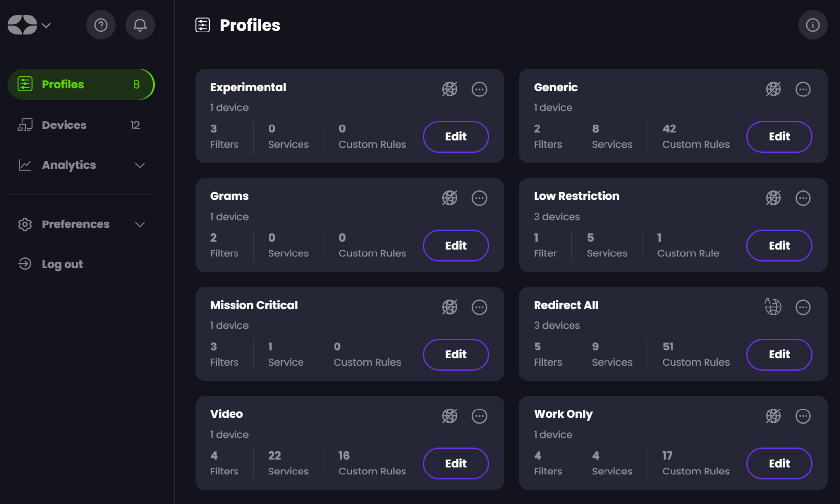Open the organization logo dropdown arrow

tap(46, 25)
